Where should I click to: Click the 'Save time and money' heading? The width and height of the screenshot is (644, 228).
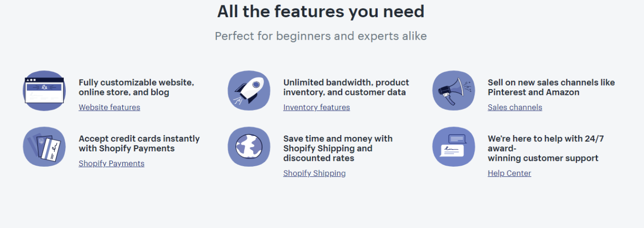338,148
